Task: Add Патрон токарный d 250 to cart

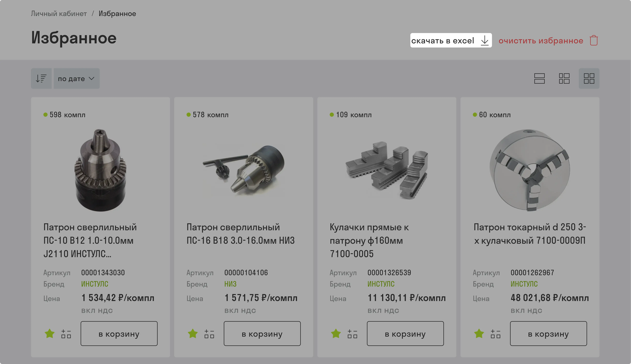Action: click(x=548, y=334)
